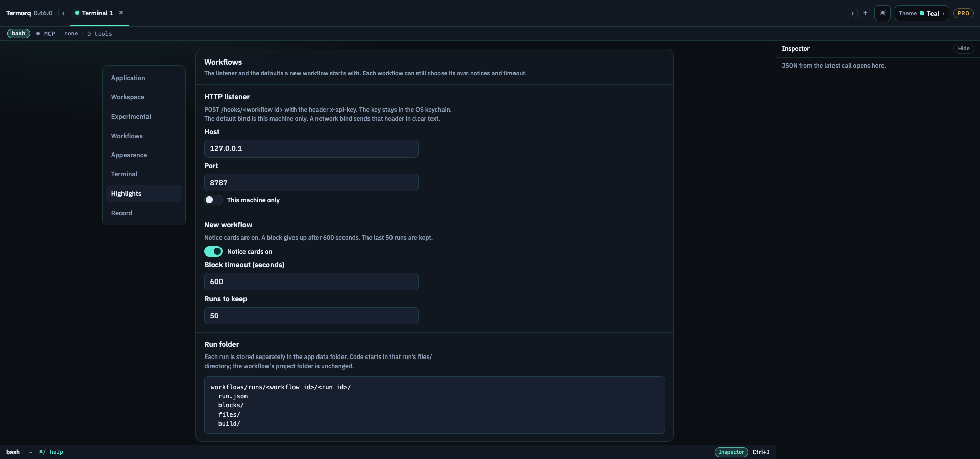The width and height of the screenshot is (980, 459).
Task: Enable the This machine only toggle
Action: coord(213,200)
